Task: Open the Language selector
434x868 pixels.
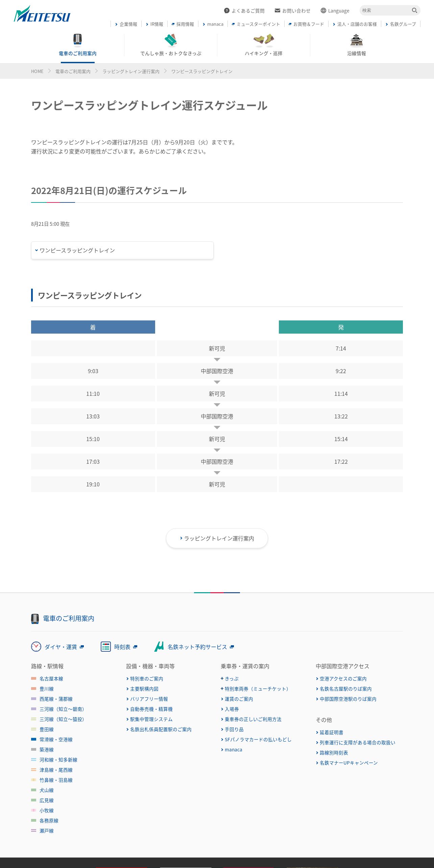Action: pos(335,11)
